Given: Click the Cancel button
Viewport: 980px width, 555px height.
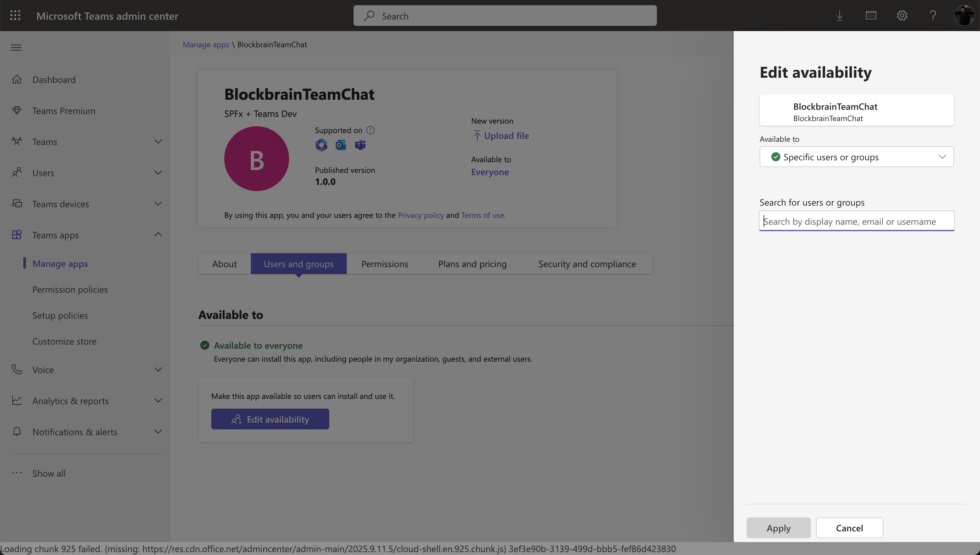Looking at the screenshot, I should (x=849, y=528).
